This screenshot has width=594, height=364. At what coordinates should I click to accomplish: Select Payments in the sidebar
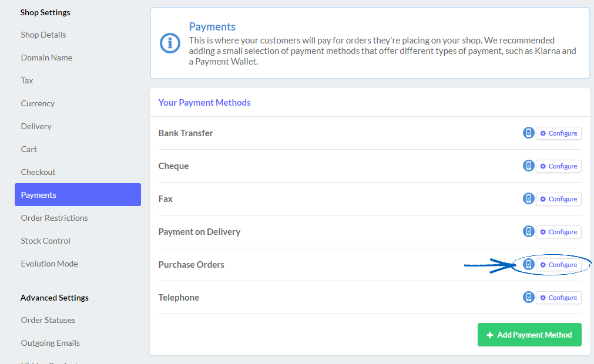(38, 194)
